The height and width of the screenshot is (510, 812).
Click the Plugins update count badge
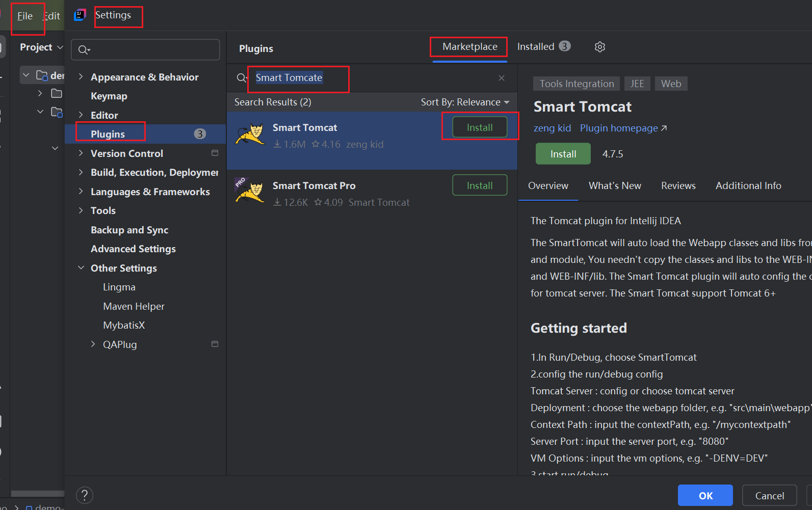point(200,134)
